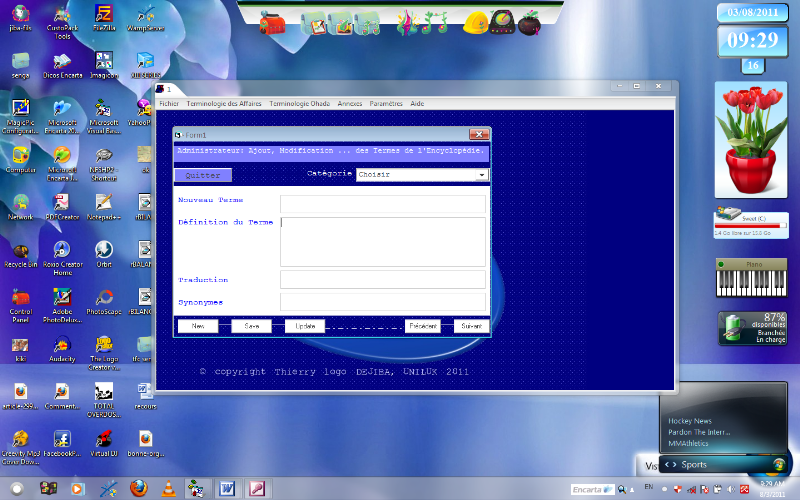This screenshot has height=500, width=800.
Task: Advance to next record with Suivant
Action: (471, 326)
